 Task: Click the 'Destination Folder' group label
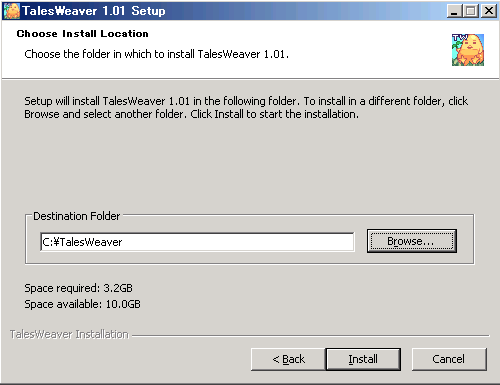[76, 216]
